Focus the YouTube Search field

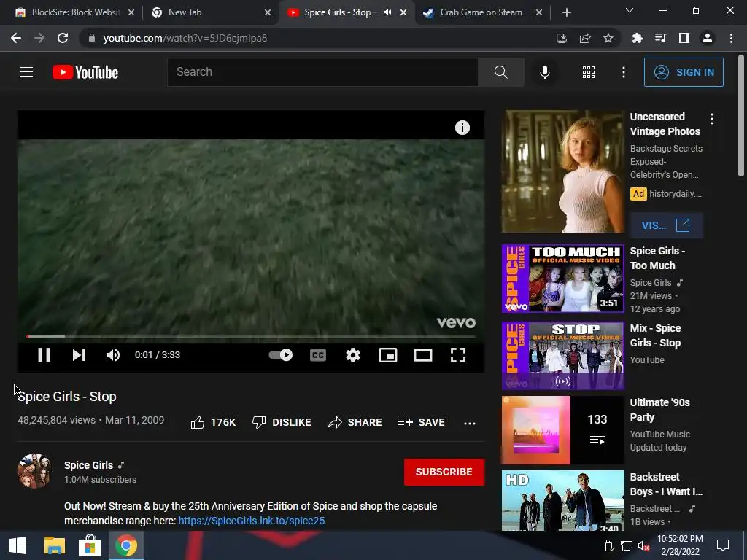322,72
